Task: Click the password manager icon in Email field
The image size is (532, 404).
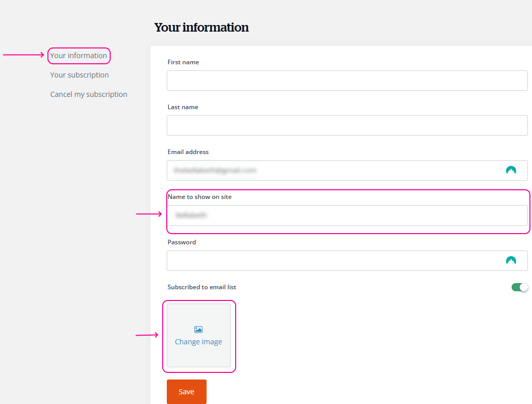Action: [511, 170]
